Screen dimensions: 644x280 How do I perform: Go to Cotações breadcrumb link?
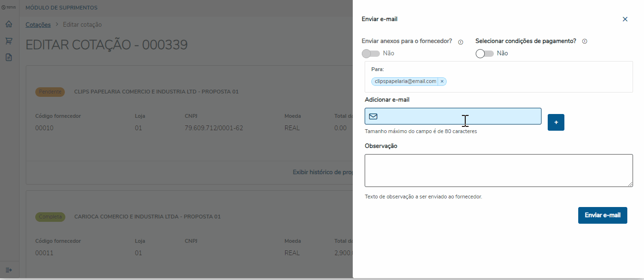coord(38,24)
